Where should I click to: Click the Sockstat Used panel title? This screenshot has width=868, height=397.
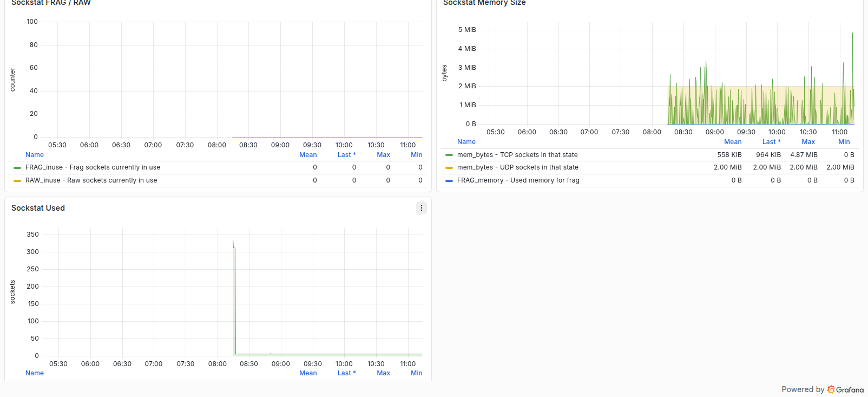point(38,208)
